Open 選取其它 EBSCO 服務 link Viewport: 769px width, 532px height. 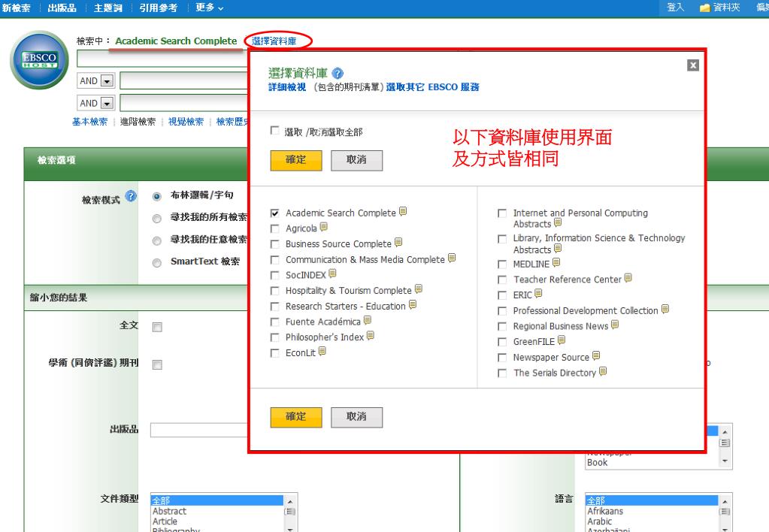coord(432,87)
